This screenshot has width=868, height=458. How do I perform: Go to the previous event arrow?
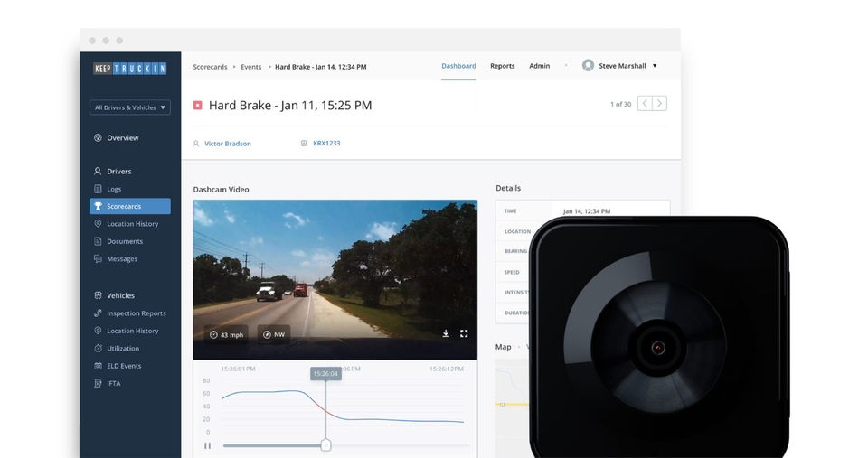(645, 104)
